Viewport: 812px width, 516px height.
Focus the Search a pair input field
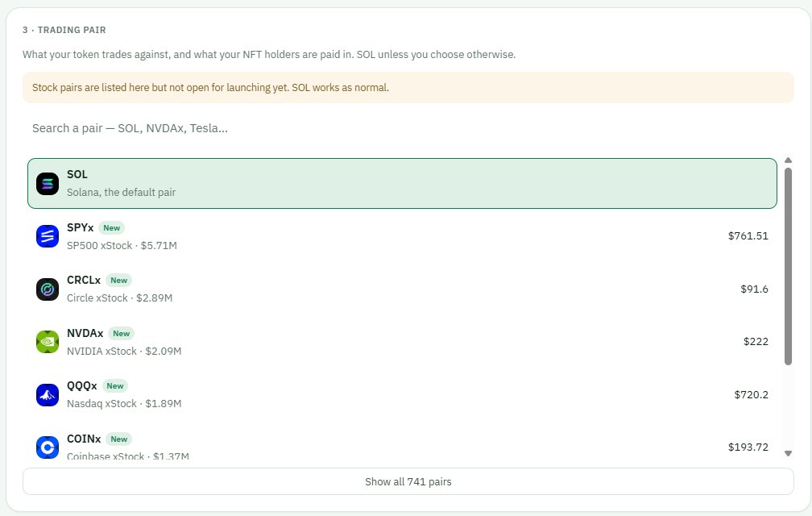pyautogui.click(x=408, y=128)
